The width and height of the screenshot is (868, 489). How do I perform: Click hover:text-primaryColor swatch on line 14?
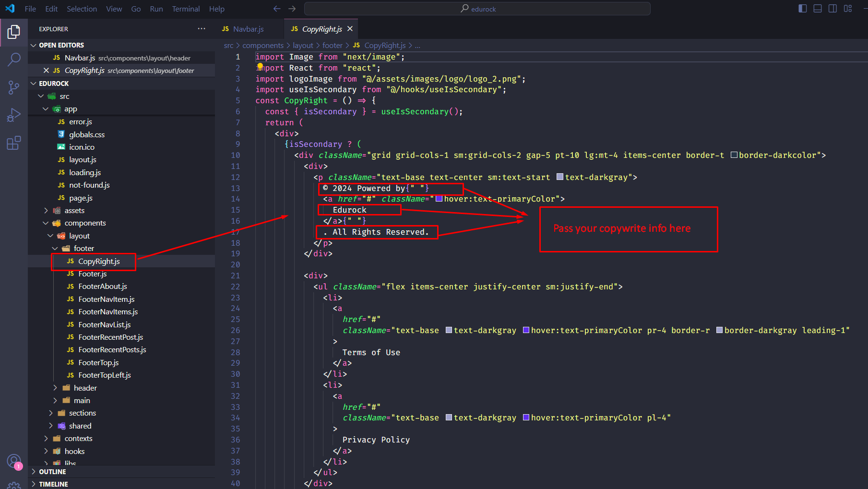click(439, 199)
